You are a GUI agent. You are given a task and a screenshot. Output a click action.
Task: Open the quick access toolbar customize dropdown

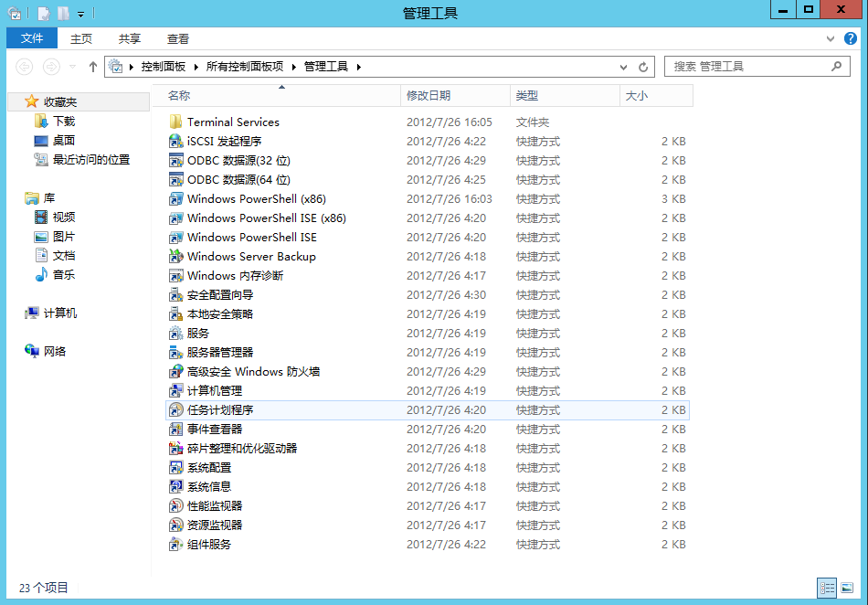[x=80, y=14]
